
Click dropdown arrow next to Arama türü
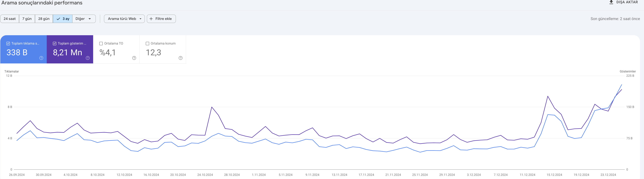tap(140, 19)
